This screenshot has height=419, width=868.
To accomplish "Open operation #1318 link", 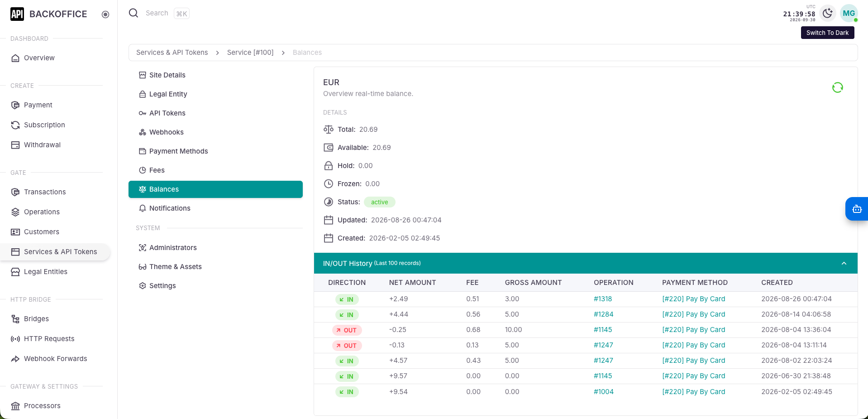I will (603, 299).
